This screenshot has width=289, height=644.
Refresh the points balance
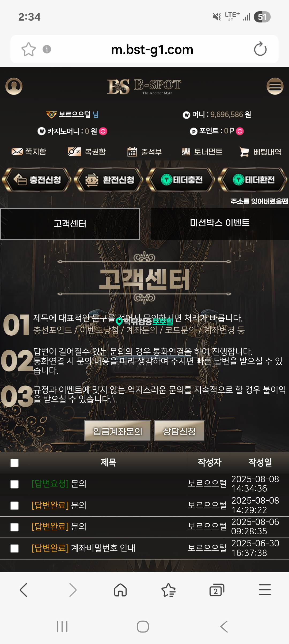pos(240,131)
